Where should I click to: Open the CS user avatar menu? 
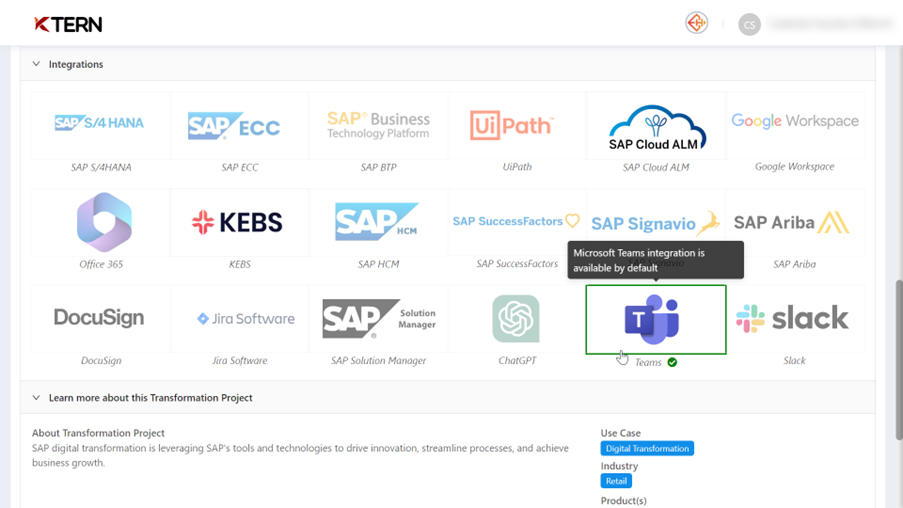(x=749, y=24)
